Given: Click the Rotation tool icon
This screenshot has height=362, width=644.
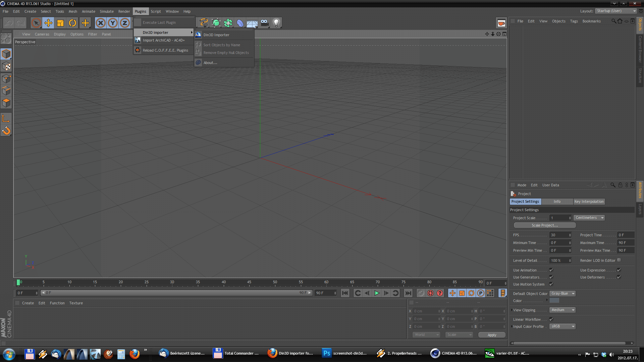Looking at the screenshot, I should point(72,22).
